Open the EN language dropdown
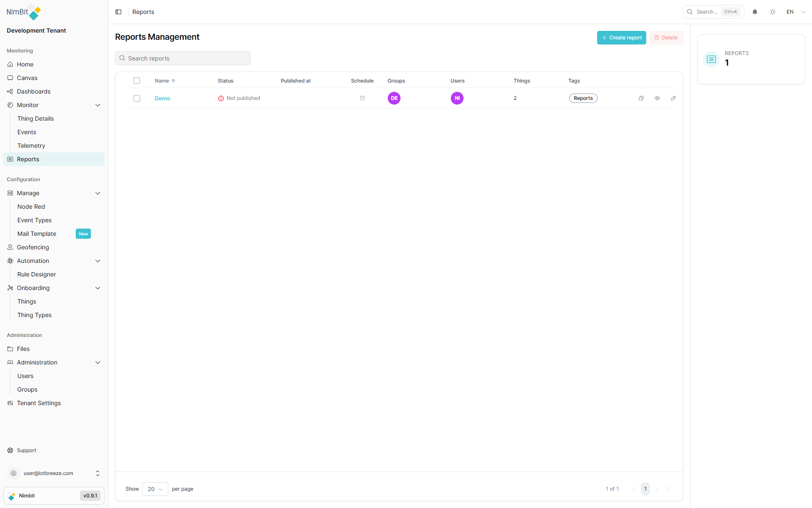The image size is (812, 508). point(796,12)
